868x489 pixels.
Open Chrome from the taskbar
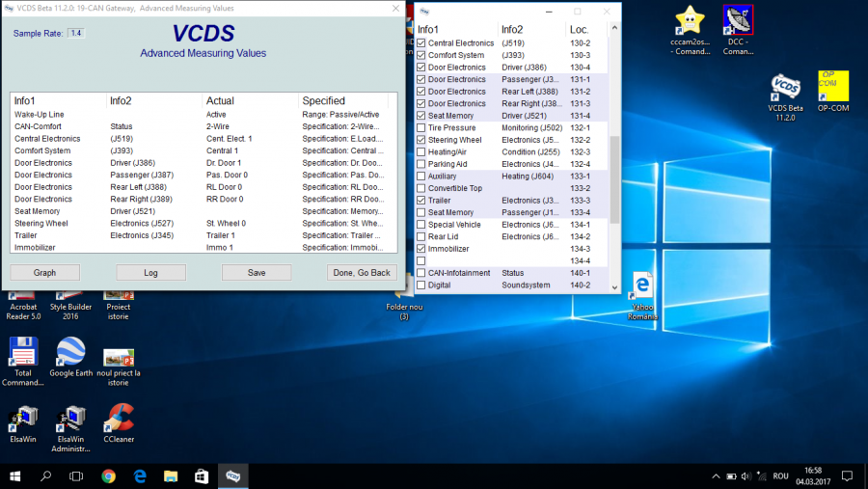(108, 475)
